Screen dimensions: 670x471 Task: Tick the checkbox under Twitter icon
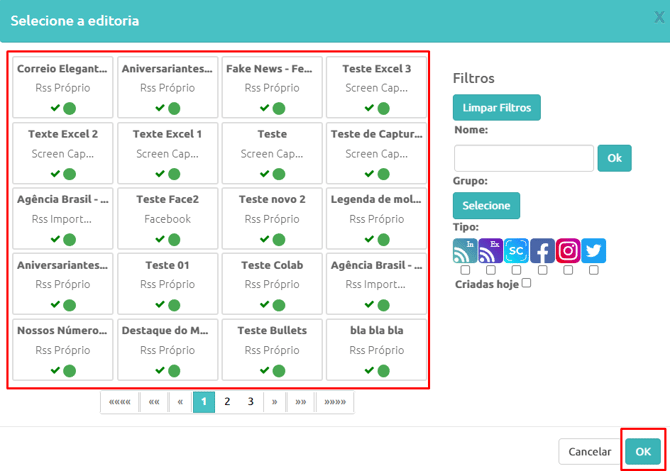click(594, 270)
